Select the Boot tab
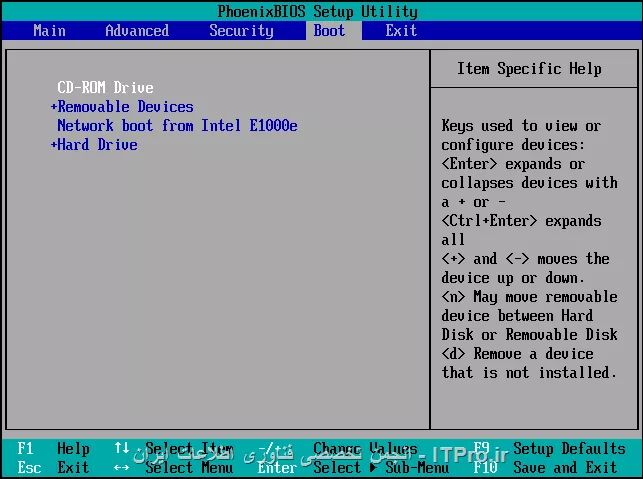643x479 pixels. pyautogui.click(x=329, y=31)
